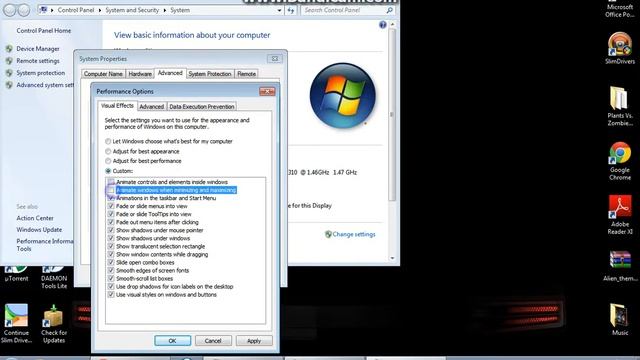Uncheck Smooth-scroll list boxes
Viewport: 640px width, 360px height.
click(111, 278)
